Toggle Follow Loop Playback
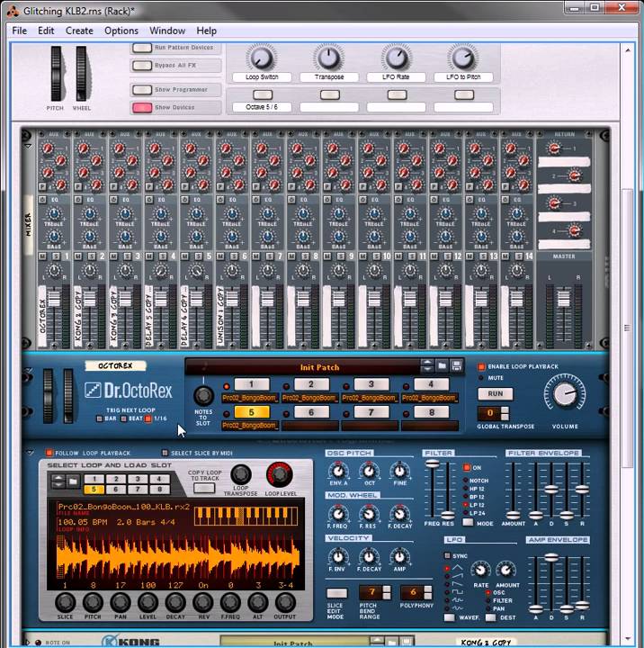 [49, 453]
